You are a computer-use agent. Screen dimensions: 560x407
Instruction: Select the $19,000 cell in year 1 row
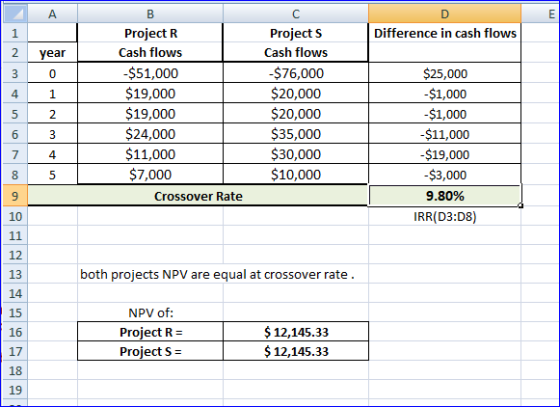tap(150, 93)
